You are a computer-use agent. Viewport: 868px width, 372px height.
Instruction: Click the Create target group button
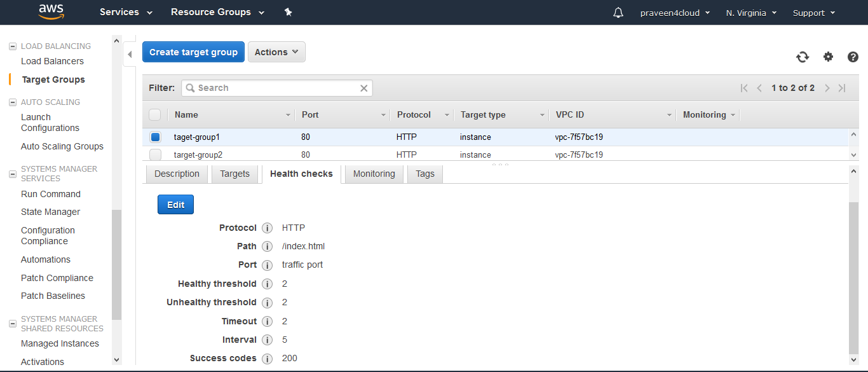coord(193,52)
